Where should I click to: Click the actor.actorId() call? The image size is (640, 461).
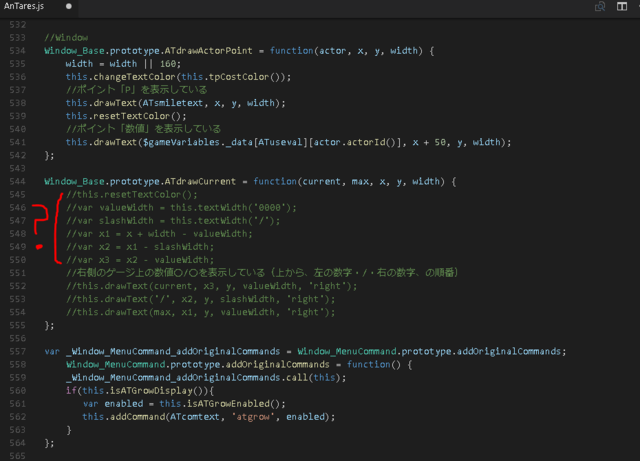tap(357, 142)
